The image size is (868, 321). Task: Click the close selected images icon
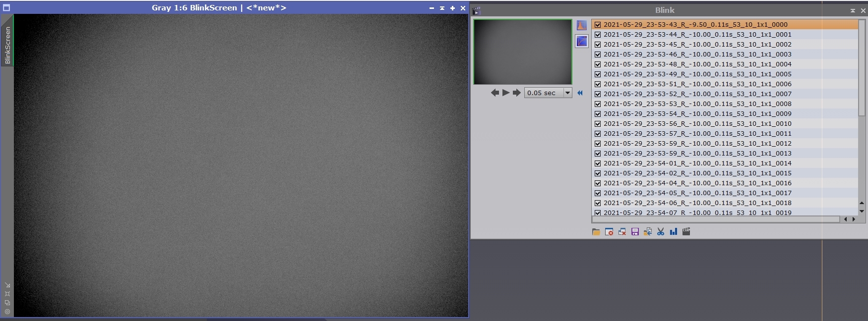(609, 232)
